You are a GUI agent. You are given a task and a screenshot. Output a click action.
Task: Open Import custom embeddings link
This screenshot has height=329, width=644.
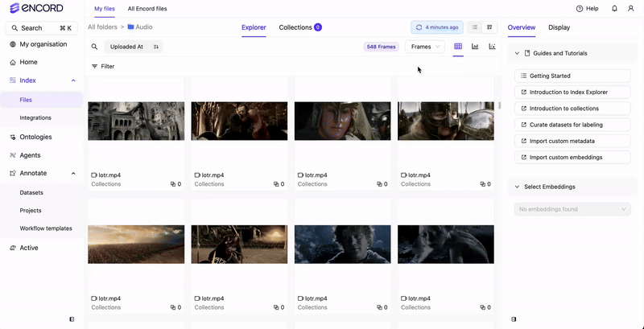[x=572, y=158]
